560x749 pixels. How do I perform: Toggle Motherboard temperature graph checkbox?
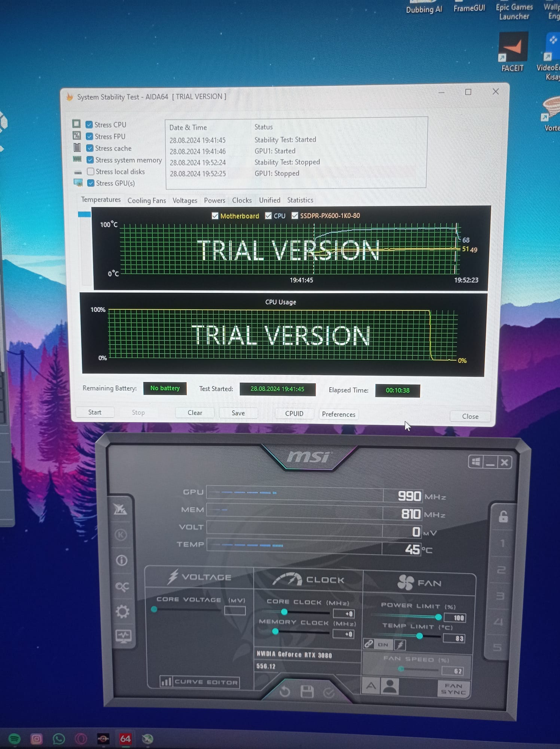[215, 216]
